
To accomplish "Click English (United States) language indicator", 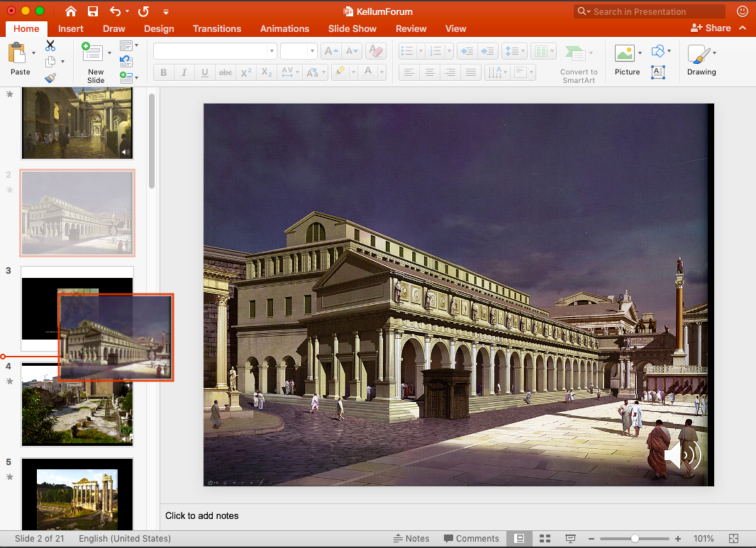I will click(125, 538).
